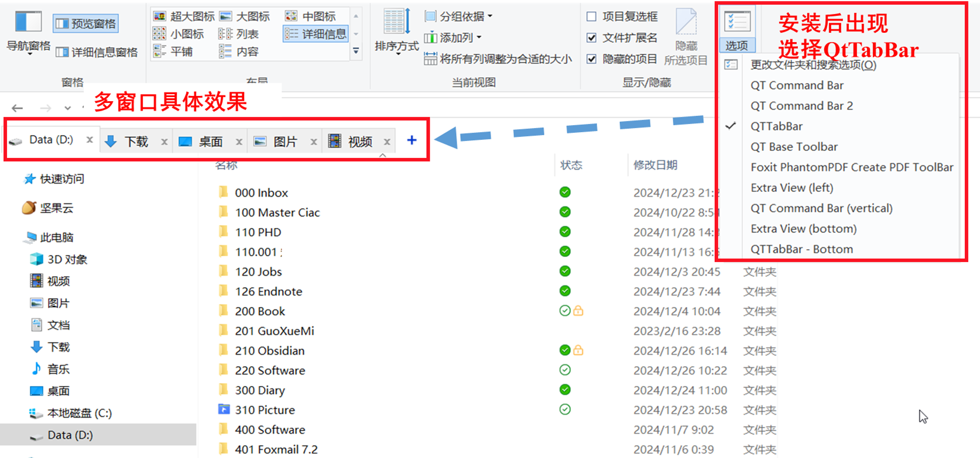Open add columns (添加列) dropdown
This screenshot has height=458, width=980.
[x=453, y=38]
